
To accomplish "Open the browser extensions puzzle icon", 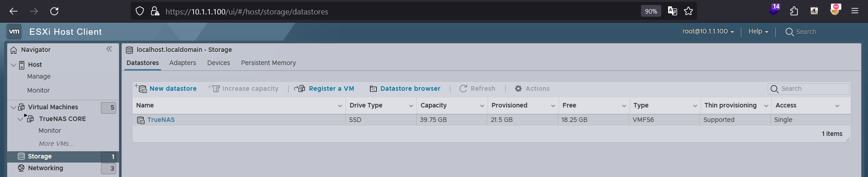I will tap(794, 11).
